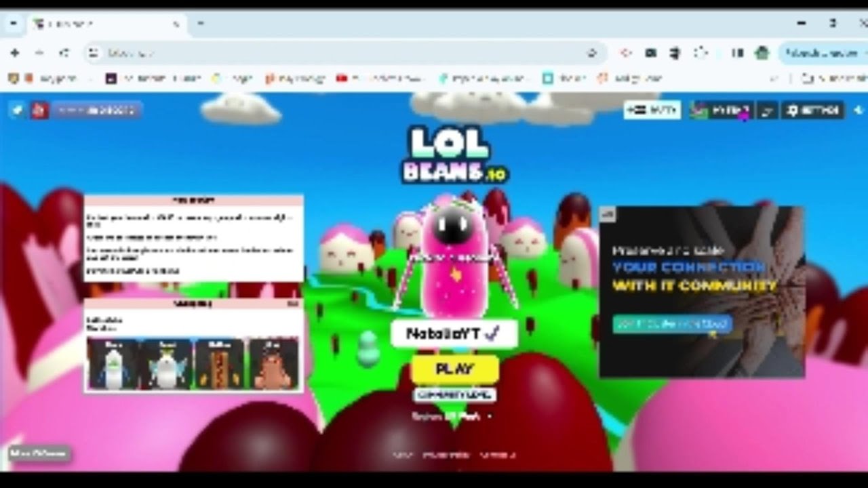Open the green extension icon in the toolbar
Image resolution: width=868 pixels, height=488 pixels.
tap(762, 52)
